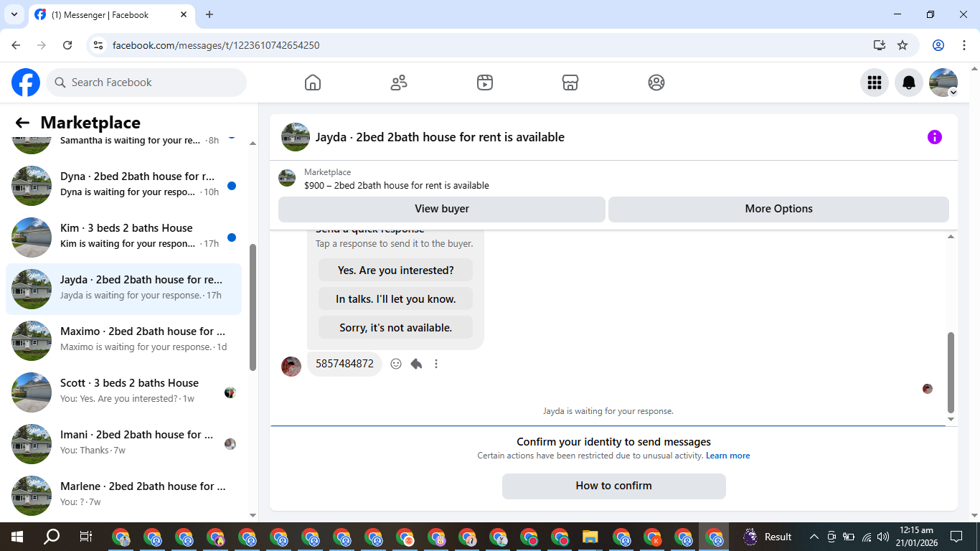
Task: Click the chat scrollbar down arrow
Action: [951, 420]
